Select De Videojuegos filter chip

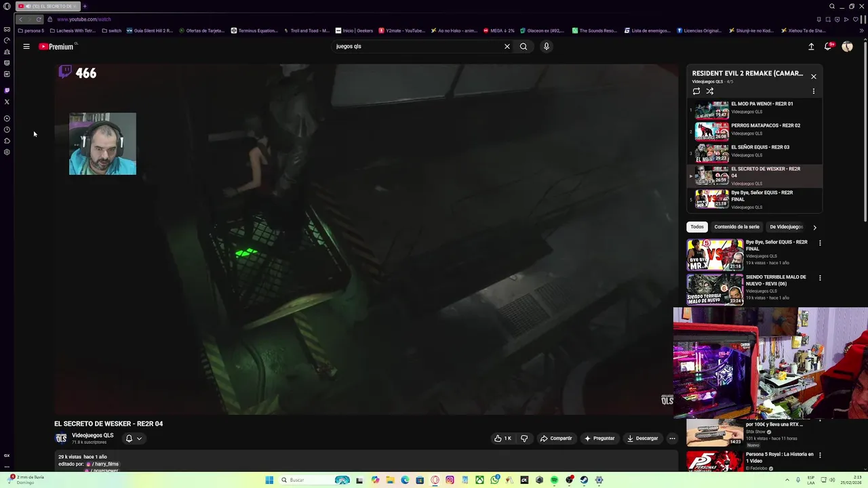click(x=786, y=227)
